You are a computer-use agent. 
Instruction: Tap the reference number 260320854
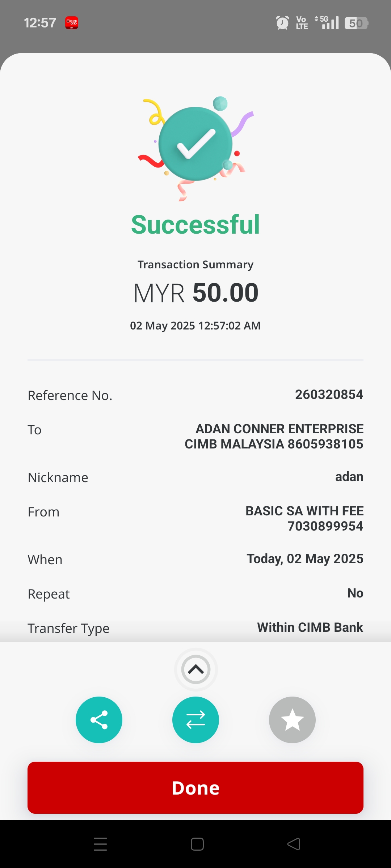(x=329, y=395)
